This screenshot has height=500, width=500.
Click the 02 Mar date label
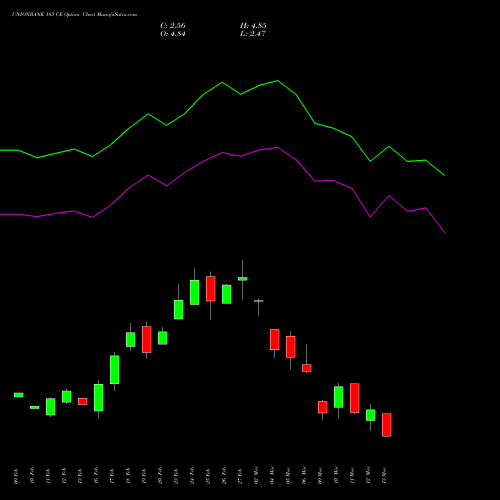coord(256,475)
